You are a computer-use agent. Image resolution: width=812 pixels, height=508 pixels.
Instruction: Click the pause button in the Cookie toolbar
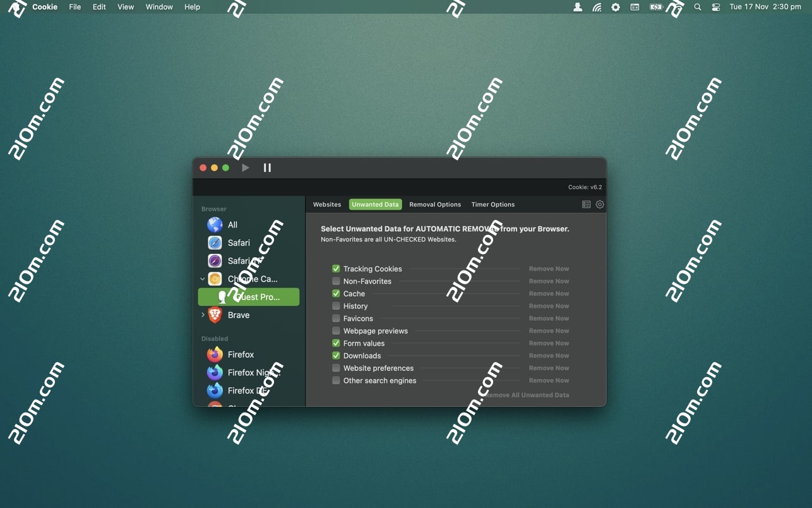[x=267, y=167]
